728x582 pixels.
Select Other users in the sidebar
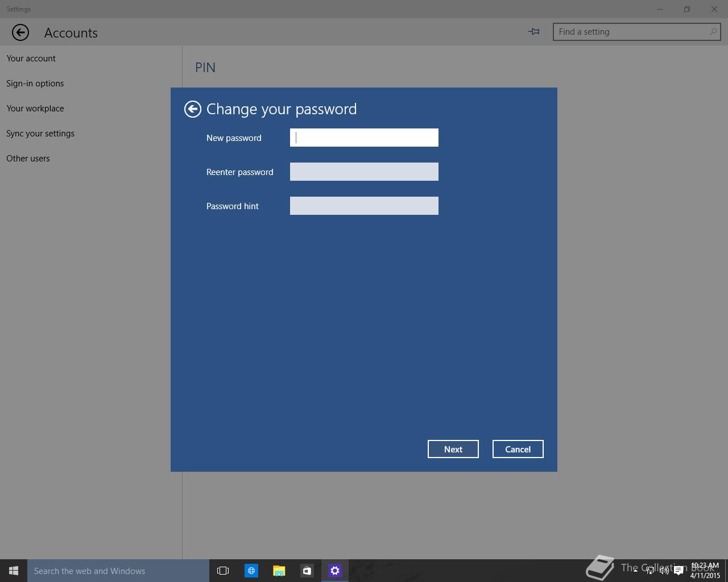tap(28, 159)
